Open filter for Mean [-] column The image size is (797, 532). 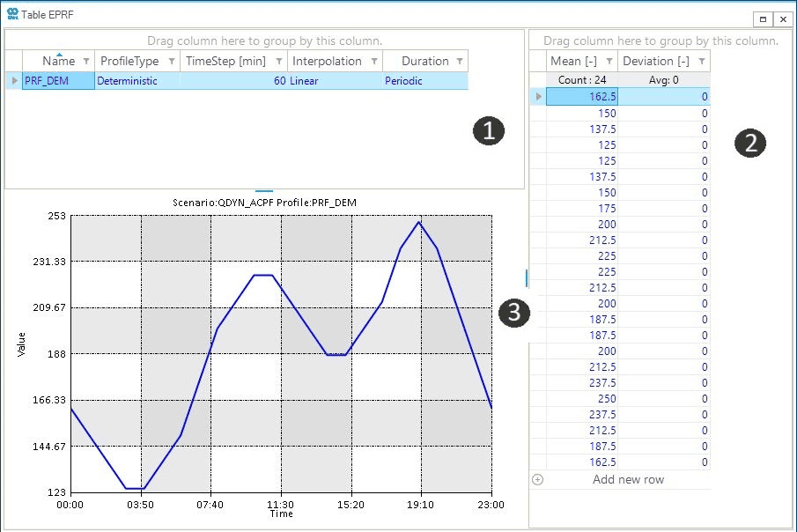tap(608, 62)
